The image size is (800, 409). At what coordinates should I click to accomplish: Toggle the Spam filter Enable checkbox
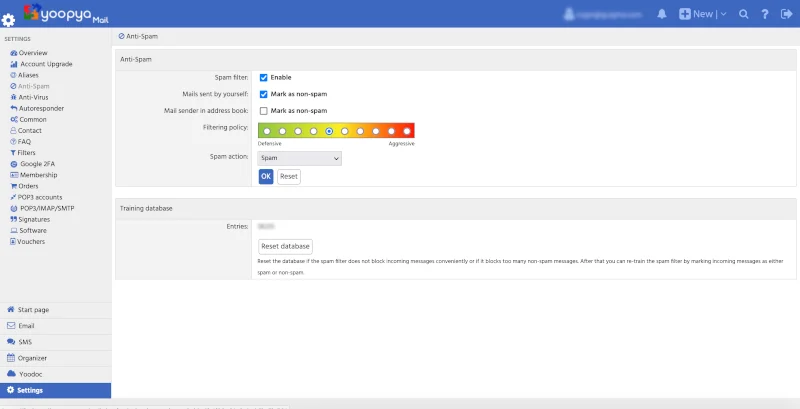[x=264, y=77]
